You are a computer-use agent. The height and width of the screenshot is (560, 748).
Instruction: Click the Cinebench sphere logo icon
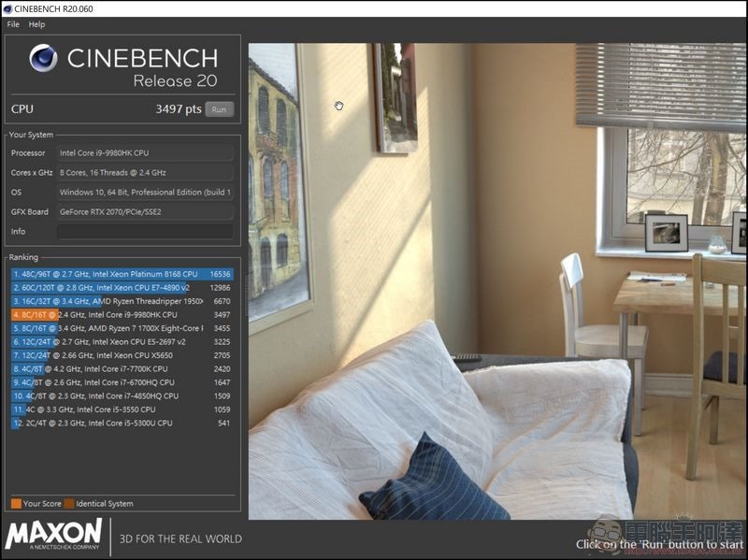click(44, 60)
